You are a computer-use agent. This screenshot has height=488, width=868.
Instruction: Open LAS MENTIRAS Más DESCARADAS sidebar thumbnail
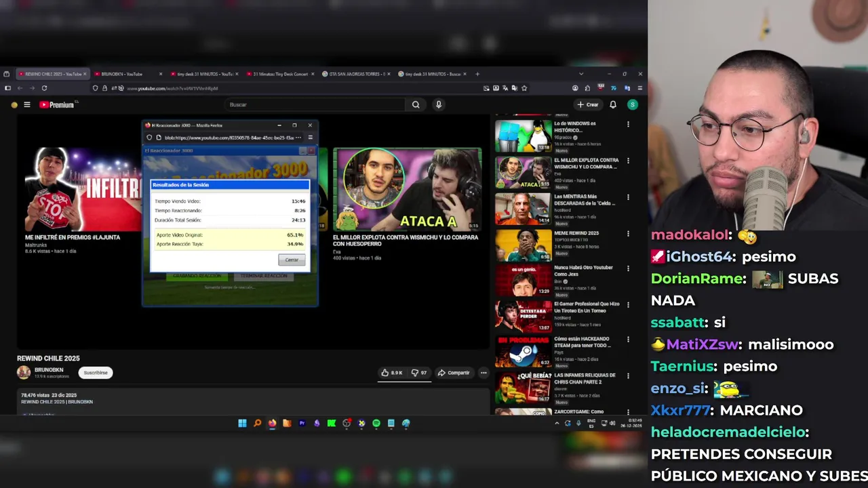coord(524,209)
